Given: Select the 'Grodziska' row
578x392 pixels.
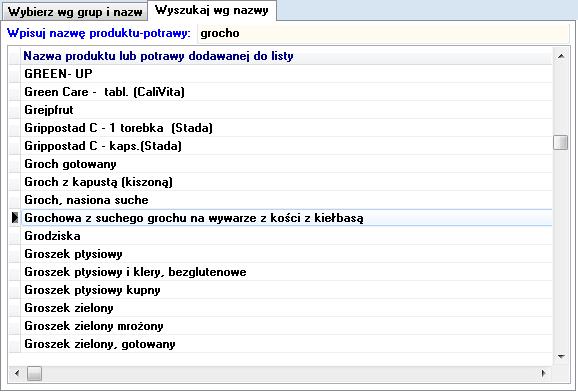Looking at the screenshot, I should pos(287,236).
